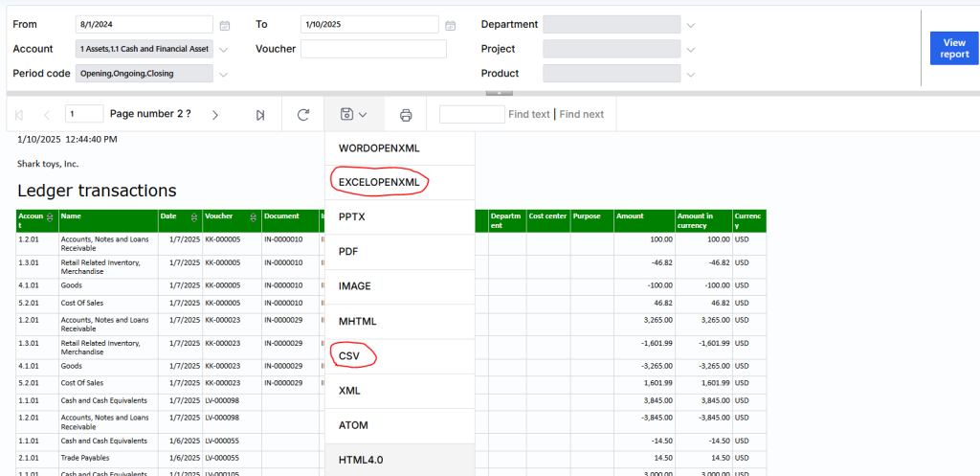Select CSV from export menu
The image size is (980, 476).
click(x=351, y=355)
